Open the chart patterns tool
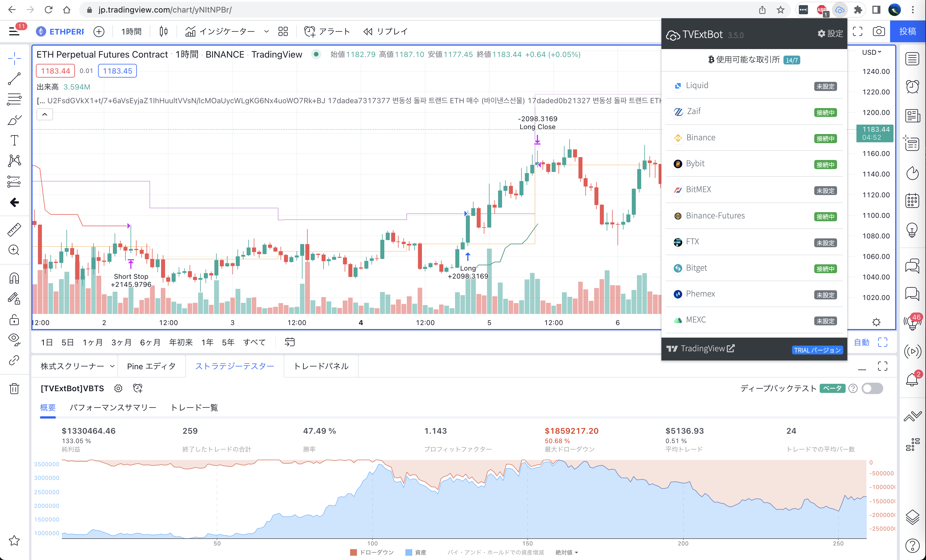Image resolution: width=926 pixels, height=560 pixels. tap(14, 161)
